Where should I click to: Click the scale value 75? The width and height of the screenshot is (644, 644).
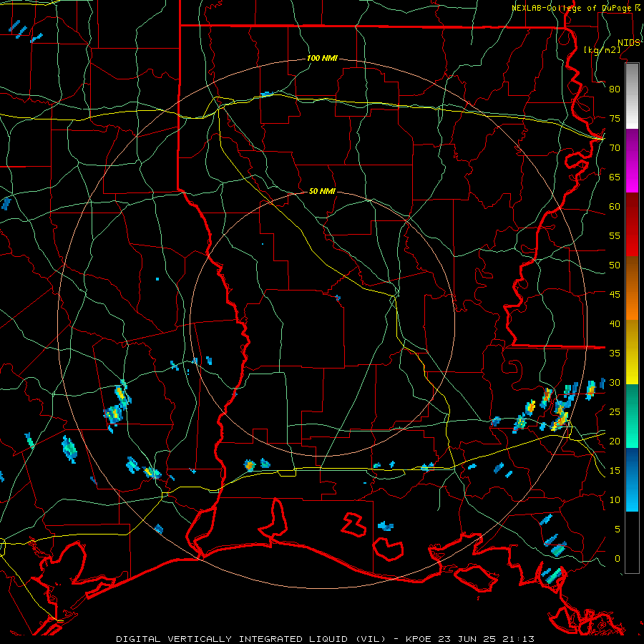tap(615, 118)
